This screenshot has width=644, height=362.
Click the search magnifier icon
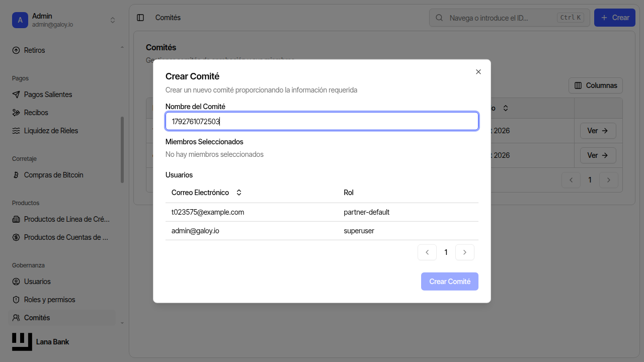pyautogui.click(x=439, y=18)
